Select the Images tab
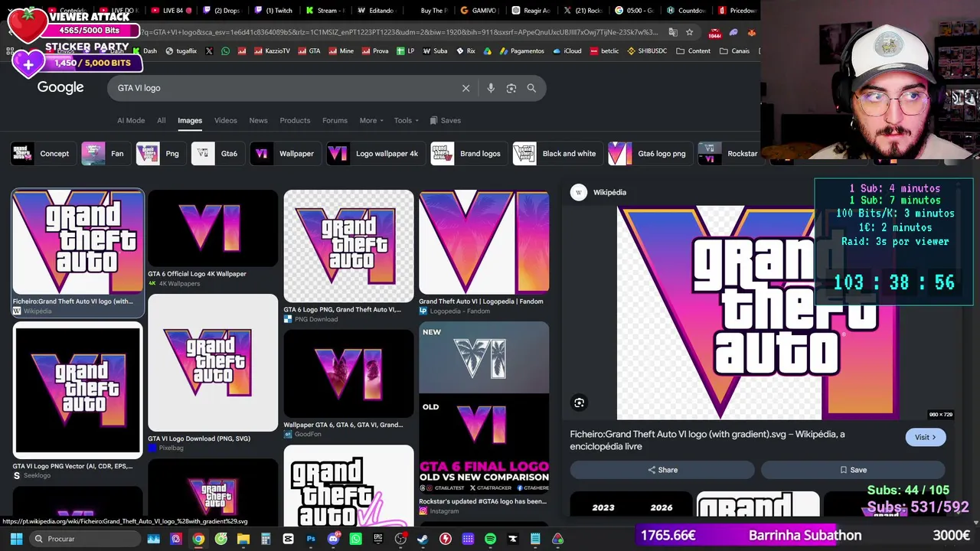The width and height of the screenshot is (980, 551). click(x=190, y=120)
